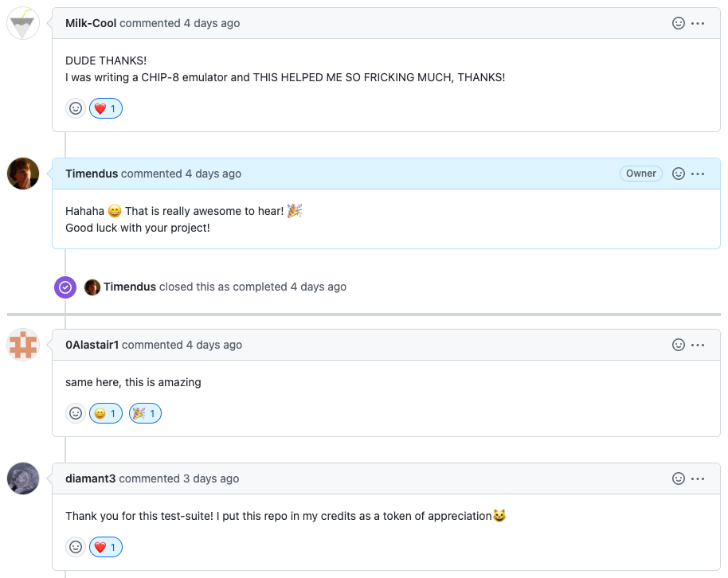The image size is (728, 578).
Task: Click the Owner badge on Timendus's comment
Action: (640, 174)
